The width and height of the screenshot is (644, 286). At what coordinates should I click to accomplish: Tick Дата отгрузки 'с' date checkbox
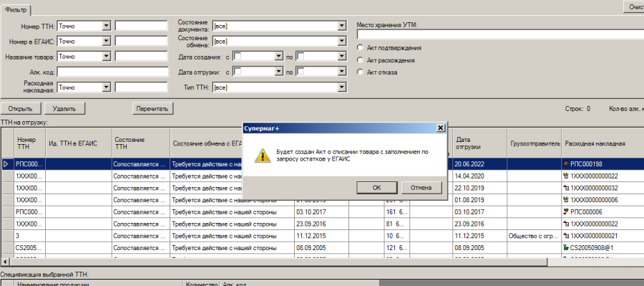[238, 72]
